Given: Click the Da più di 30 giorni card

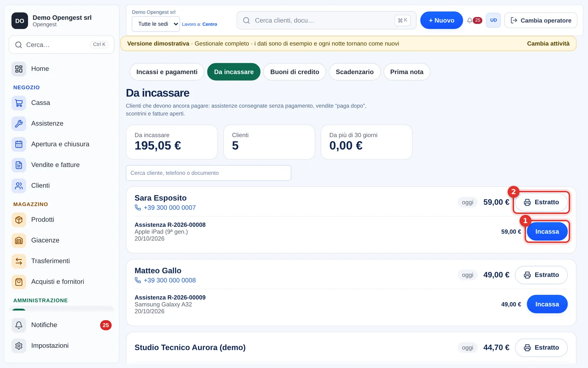Looking at the screenshot, I should click(366, 142).
